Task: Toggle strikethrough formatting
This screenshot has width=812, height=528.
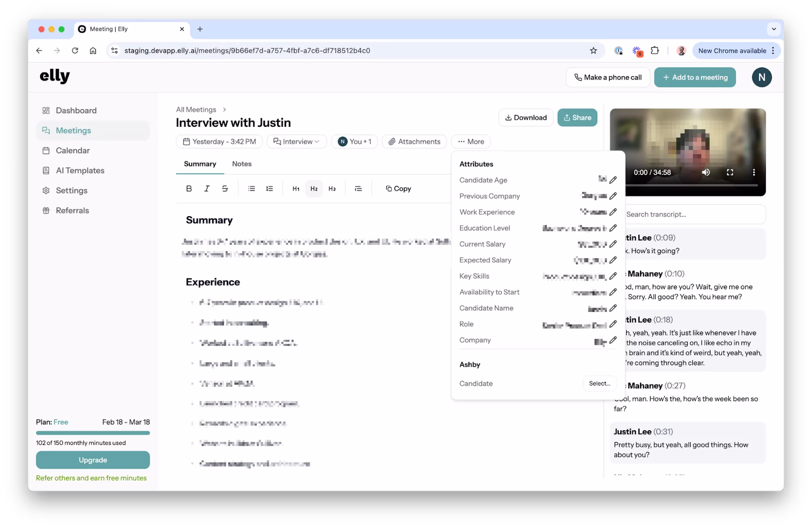Action: point(225,188)
